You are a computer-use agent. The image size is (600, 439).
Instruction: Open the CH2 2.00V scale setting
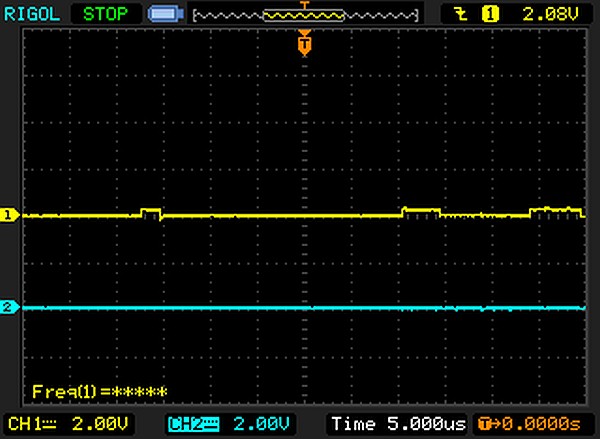pos(262,423)
